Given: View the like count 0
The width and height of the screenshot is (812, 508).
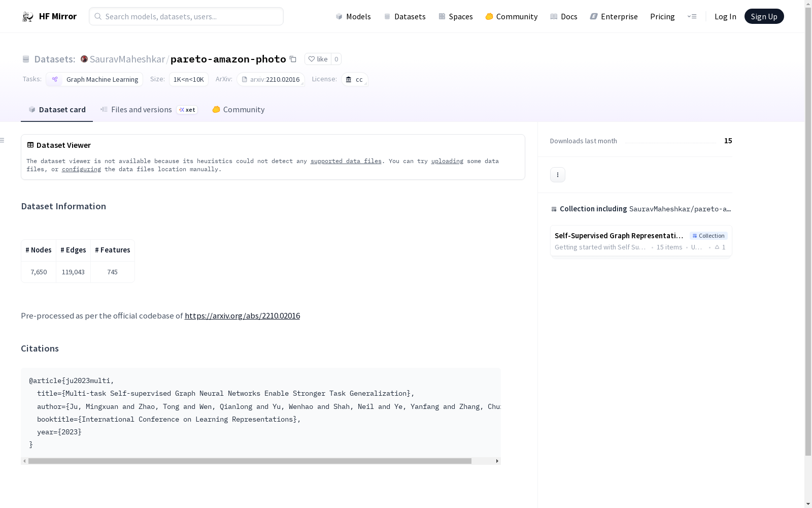Looking at the screenshot, I should [336, 59].
